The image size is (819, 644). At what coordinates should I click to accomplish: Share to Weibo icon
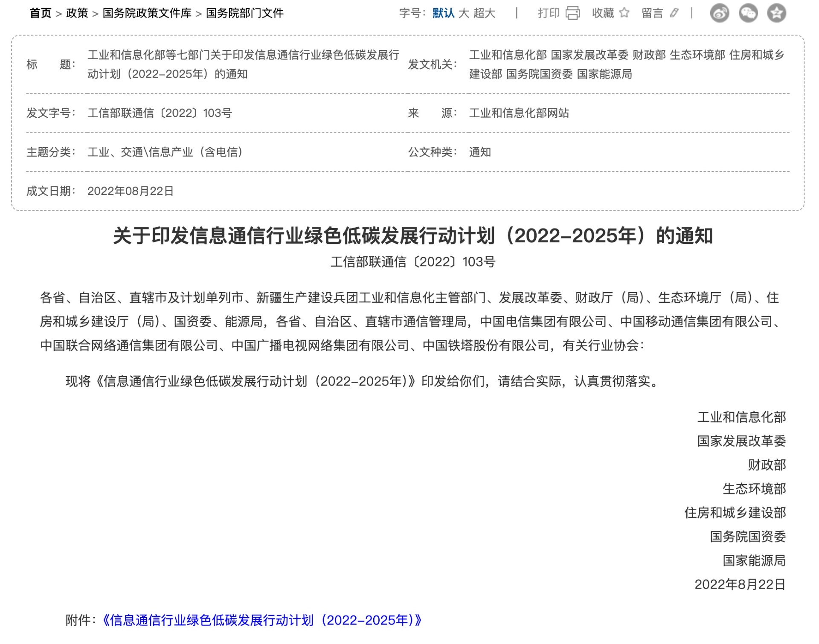point(719,13)
